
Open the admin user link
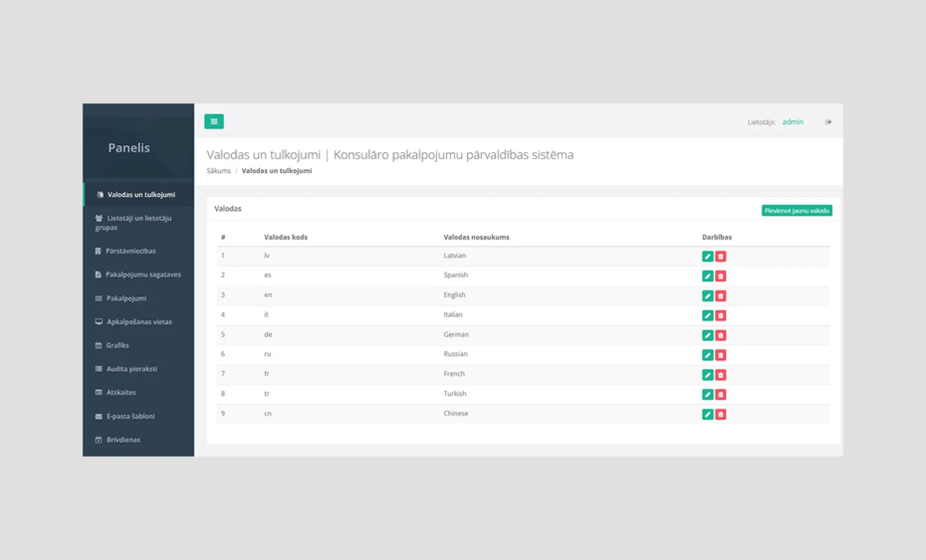click(792, 122)
